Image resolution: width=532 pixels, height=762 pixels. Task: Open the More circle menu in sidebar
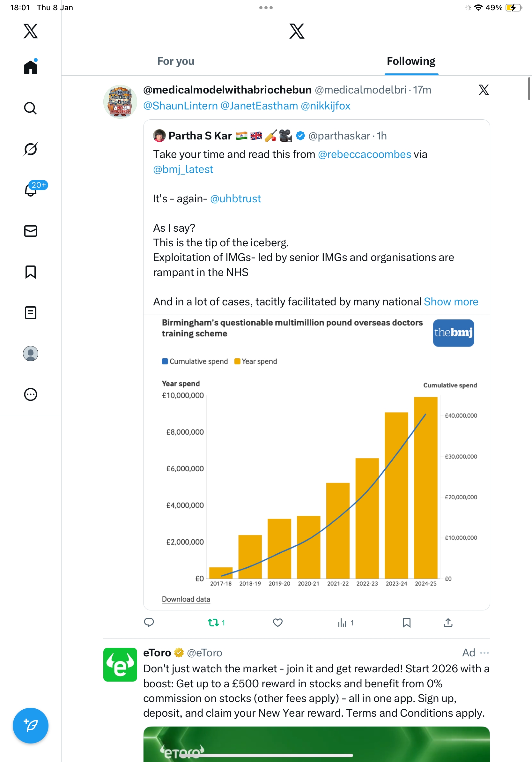[31, 394]
